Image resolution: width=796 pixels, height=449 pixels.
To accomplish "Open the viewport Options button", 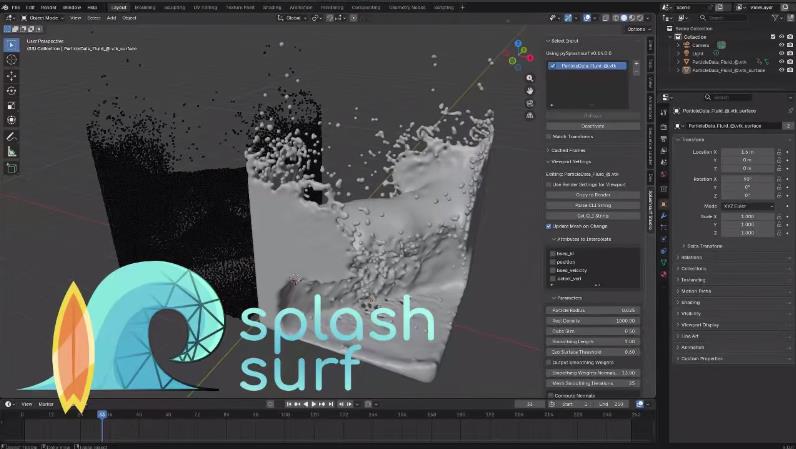I will coord(637,29).
